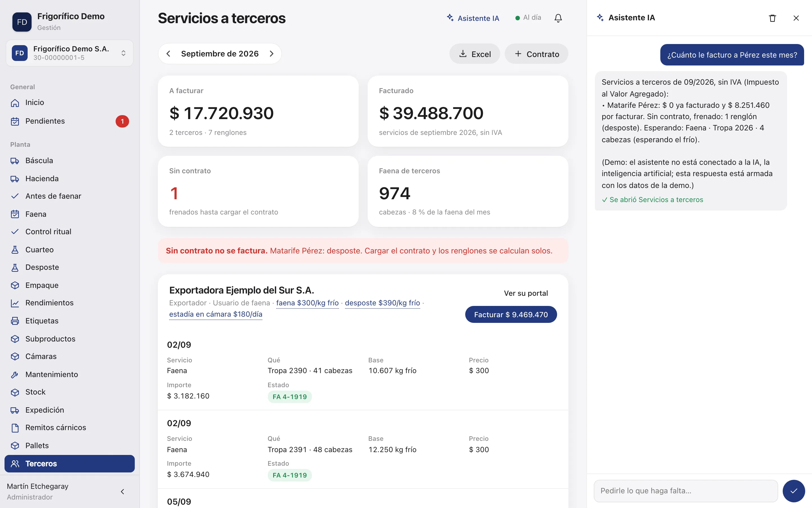Open Subproductos in the sidebar
This screenshot has height=508, width=812.
(69, 339)
